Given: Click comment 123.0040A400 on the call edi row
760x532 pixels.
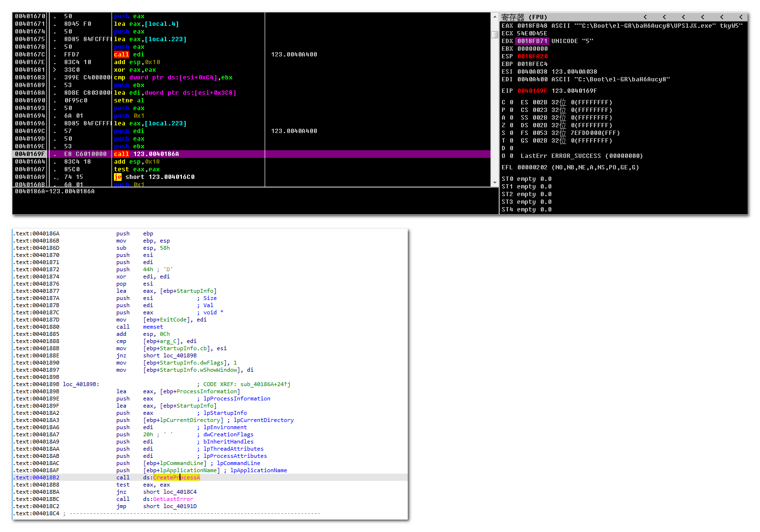Looking at the screenshot, I should pyautogui.click(x=294, y=55).
